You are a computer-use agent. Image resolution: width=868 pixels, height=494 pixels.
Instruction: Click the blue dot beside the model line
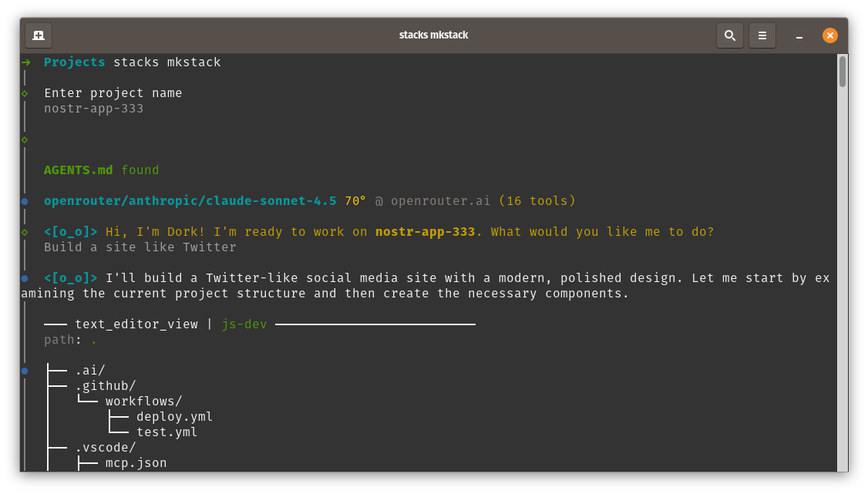point(24,200)
